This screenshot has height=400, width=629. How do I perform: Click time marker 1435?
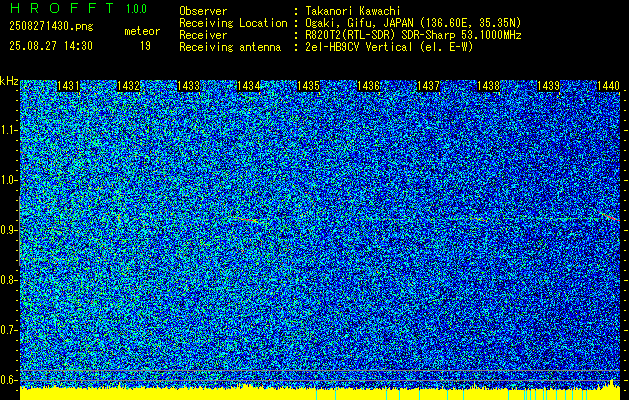click(x=308, y=86)
